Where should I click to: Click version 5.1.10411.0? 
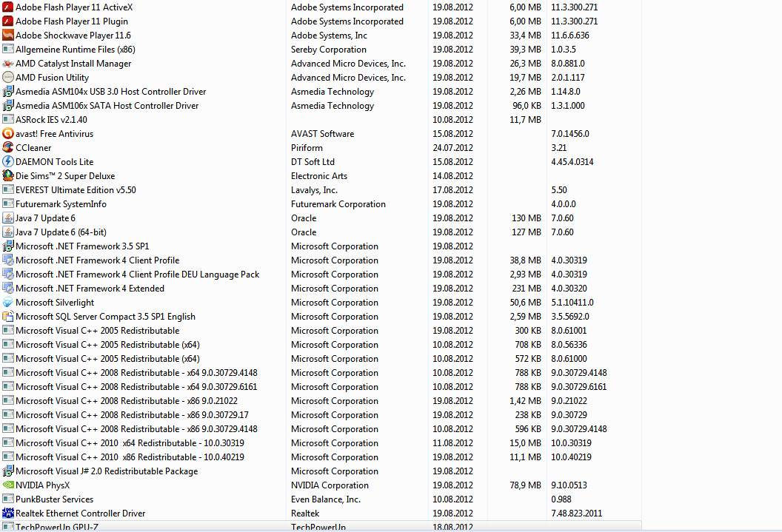click(572, 303)
